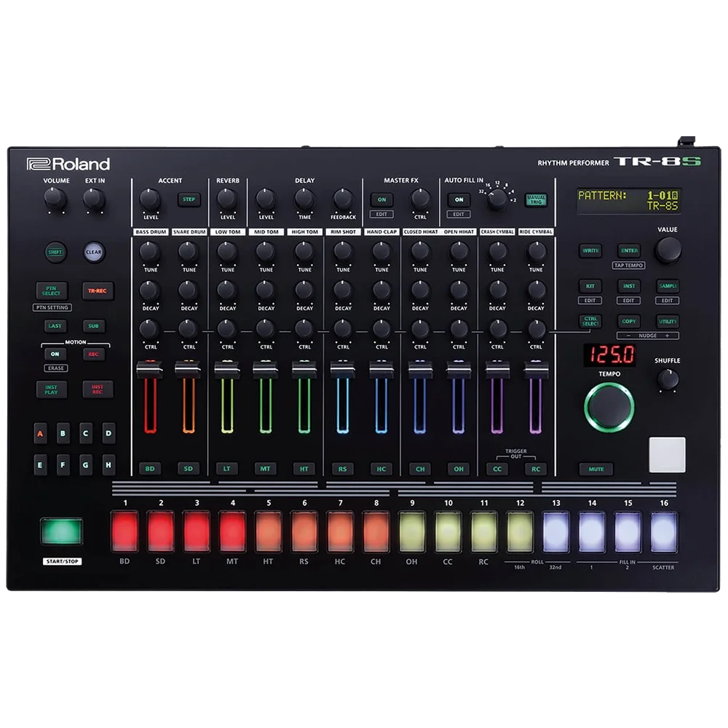Click the UTILITY button
728x728 pixels.
pyautogui.click(x=668, y=321)
